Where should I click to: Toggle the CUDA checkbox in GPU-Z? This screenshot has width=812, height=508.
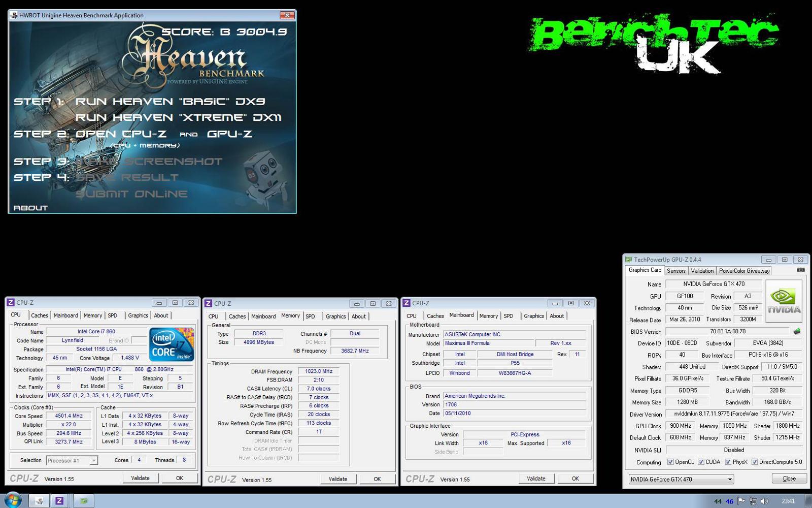(701, 462)
